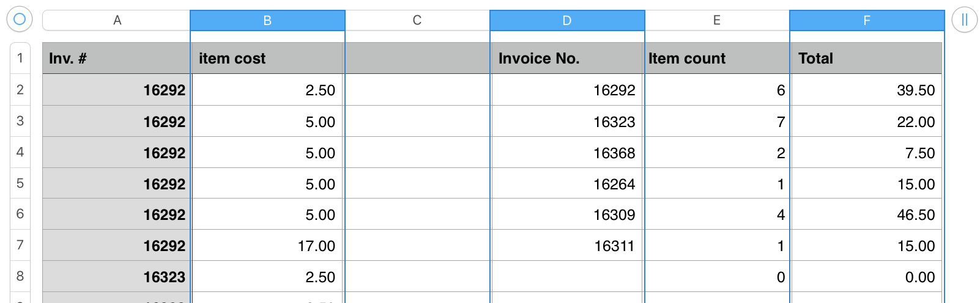Select column B header

[267, 20]
